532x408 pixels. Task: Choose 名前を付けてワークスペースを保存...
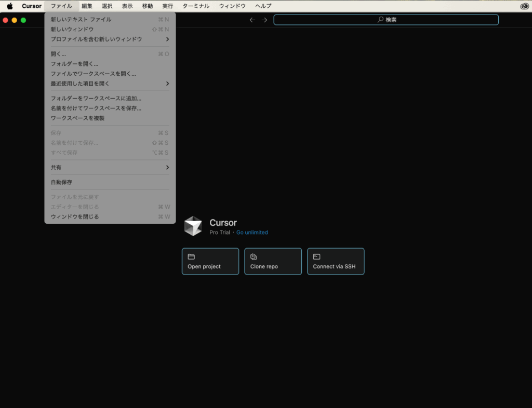click(x=110, y=108)
